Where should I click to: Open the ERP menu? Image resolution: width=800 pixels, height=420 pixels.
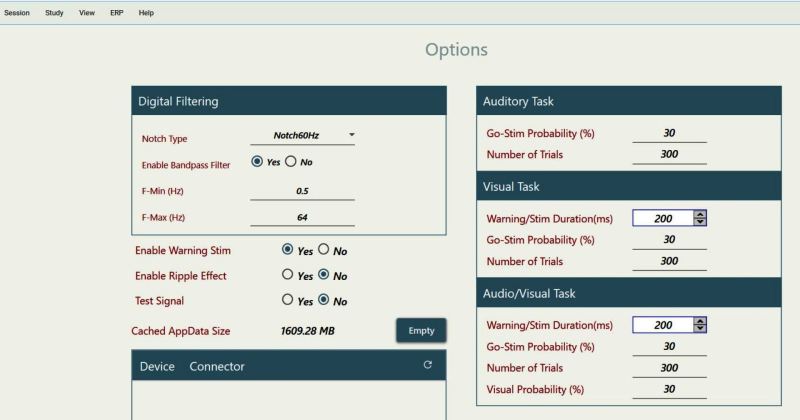[117, 13]
